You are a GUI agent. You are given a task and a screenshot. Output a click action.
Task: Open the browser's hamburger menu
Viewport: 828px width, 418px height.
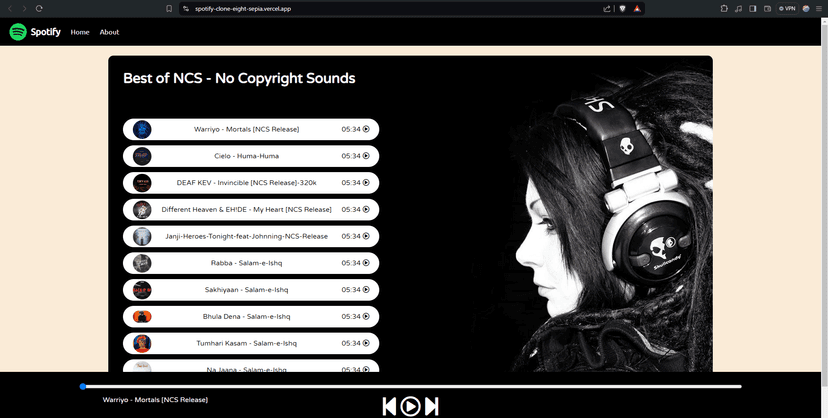tap(819, 8)
